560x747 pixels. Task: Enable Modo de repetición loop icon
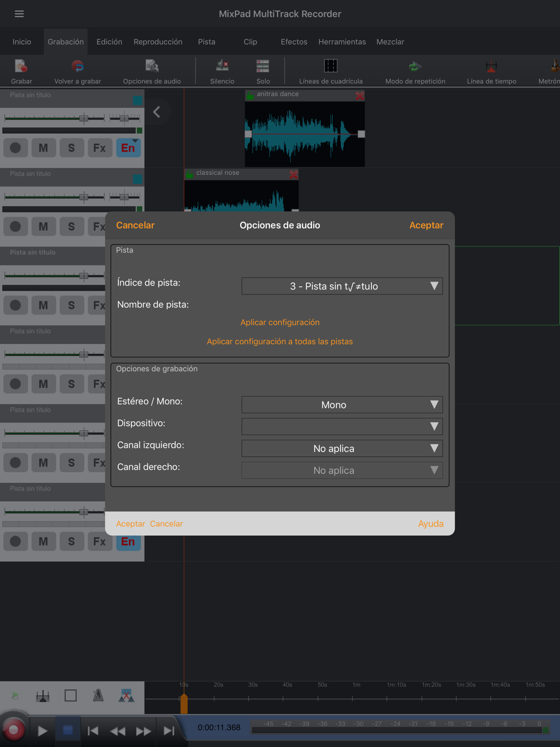click(415, 67)
